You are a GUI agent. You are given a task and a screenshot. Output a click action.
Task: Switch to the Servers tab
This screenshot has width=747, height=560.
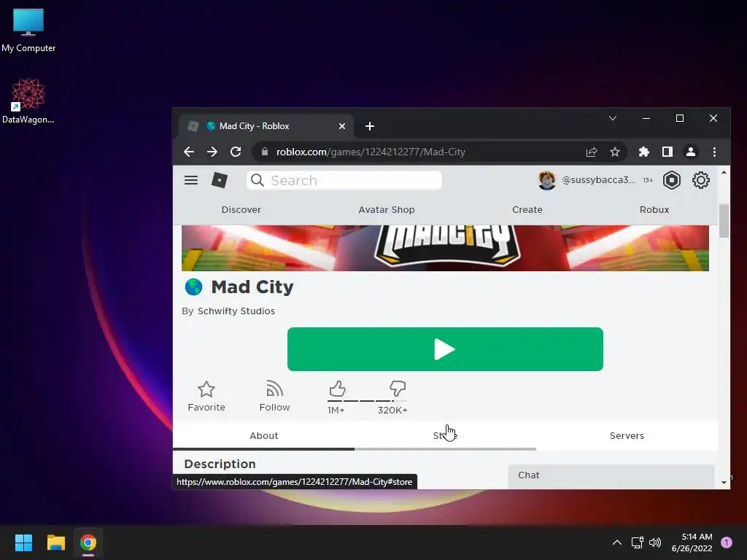pos(627,436)
